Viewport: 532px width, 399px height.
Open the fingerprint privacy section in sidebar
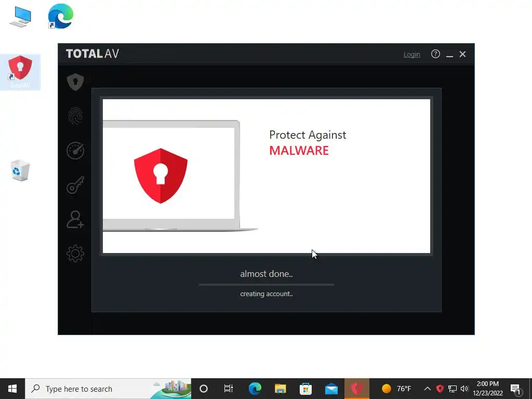pyautogui.click(x=75, y=116)
